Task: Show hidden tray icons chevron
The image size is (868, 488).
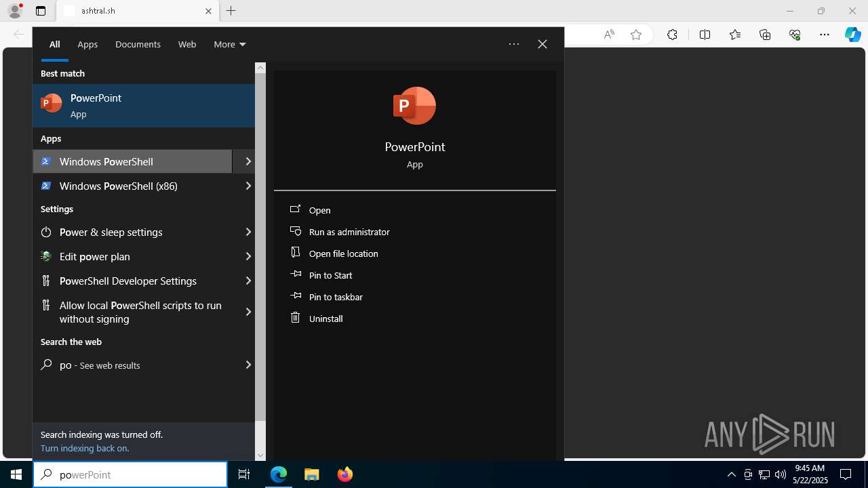Action: pyautogui.click(x=731, y=474)
